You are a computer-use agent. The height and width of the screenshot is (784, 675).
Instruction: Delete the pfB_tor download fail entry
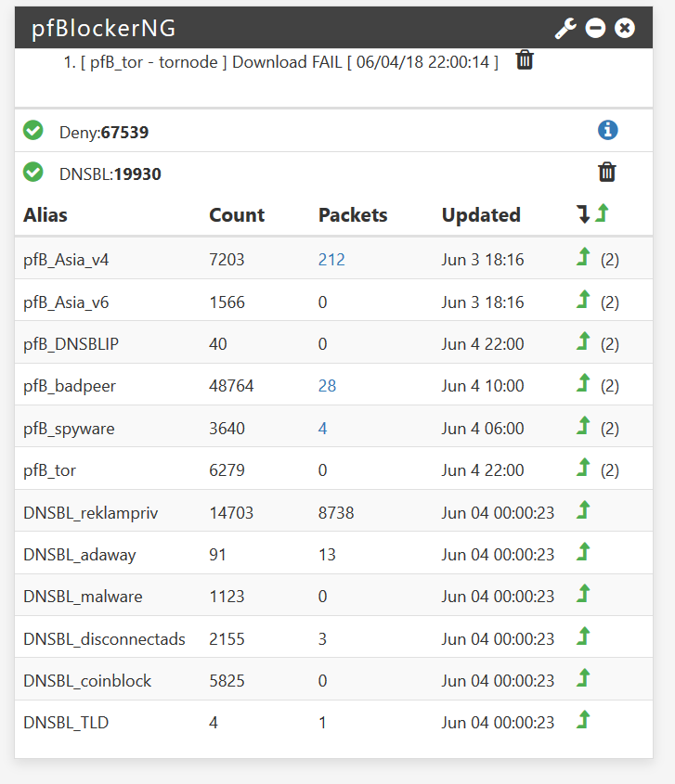(x=525, y=60)
